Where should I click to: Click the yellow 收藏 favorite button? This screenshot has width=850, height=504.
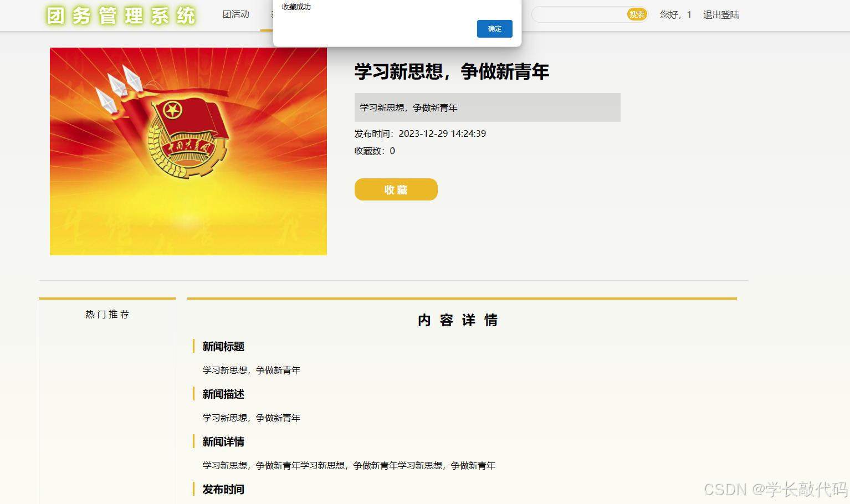[x=396, y=189]
